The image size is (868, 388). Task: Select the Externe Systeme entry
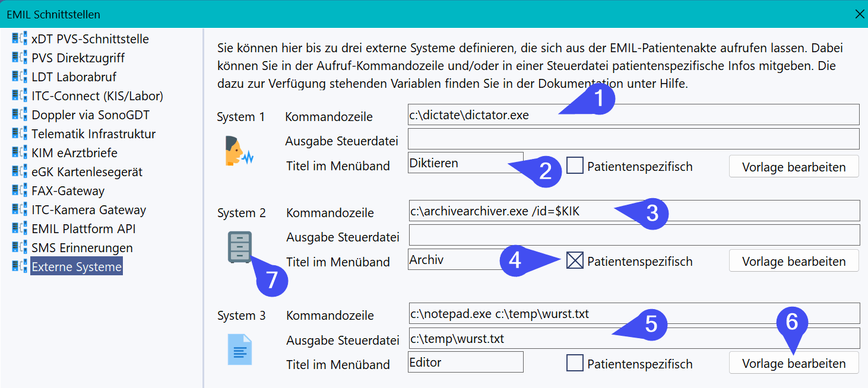point(77,267)
